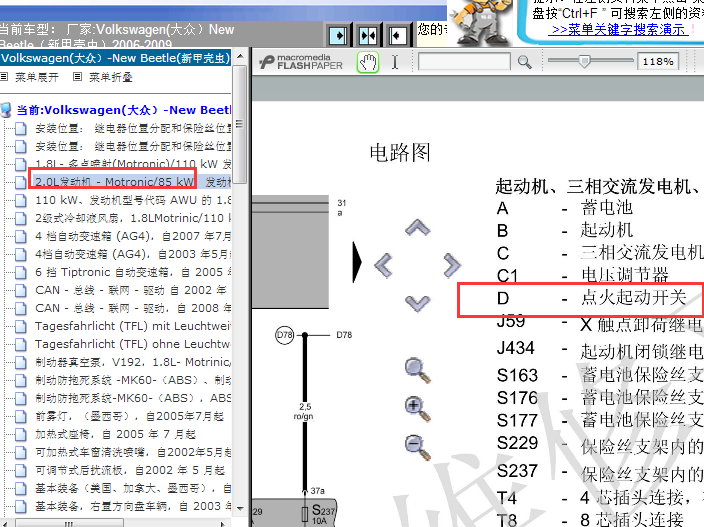The width and height of the screenshot is (704, 527).
Task: Click the S237 10A fuse symbol
Action: click(305, 514)
